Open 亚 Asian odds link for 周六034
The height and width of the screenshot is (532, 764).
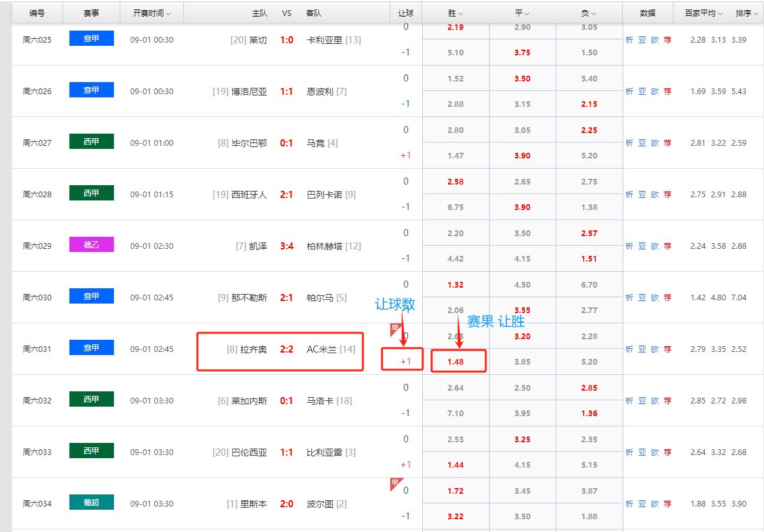(642, 503)
